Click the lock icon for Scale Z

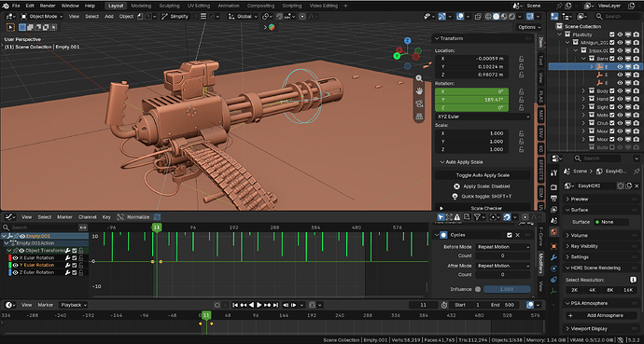pos(521,149)
